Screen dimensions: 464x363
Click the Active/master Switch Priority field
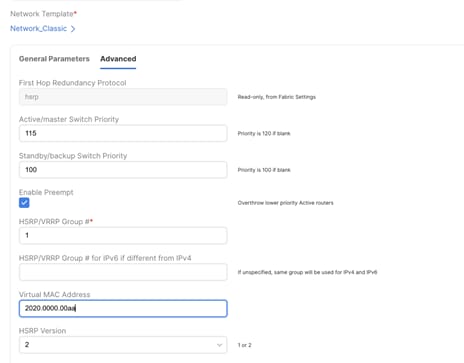coord(123,133)
